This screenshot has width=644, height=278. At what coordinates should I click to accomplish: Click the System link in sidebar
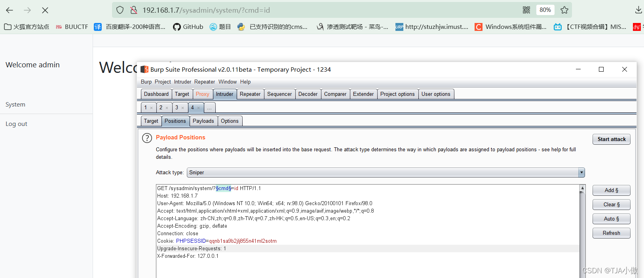[x=15, y=105]
